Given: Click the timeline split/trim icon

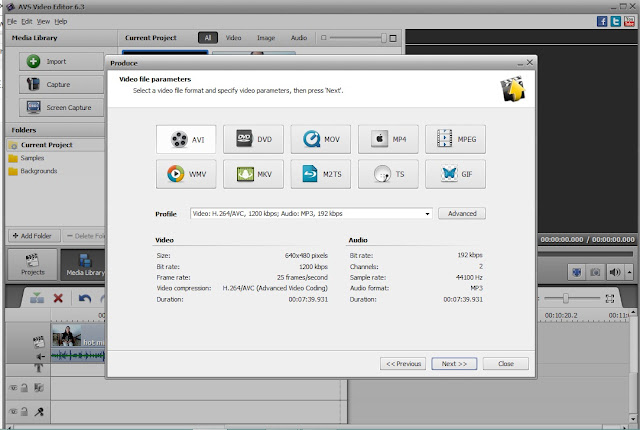Looking at the screenshot, I should 37,298.
